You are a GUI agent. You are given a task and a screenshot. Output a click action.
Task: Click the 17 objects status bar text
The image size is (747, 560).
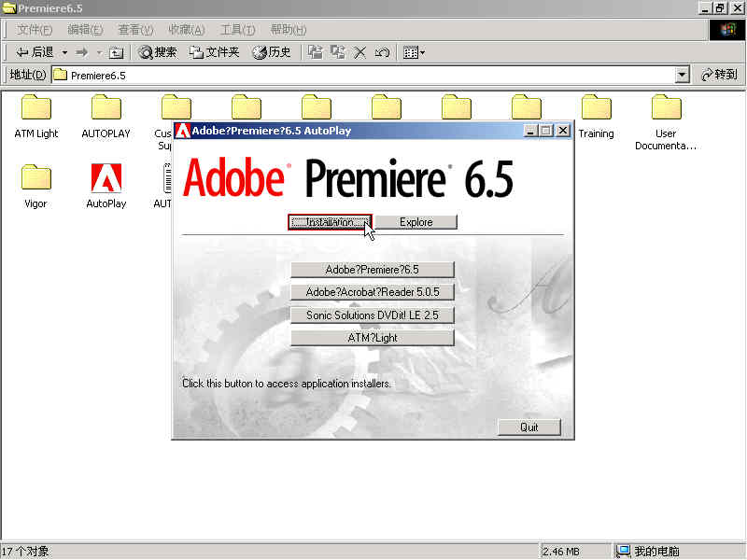25,552
